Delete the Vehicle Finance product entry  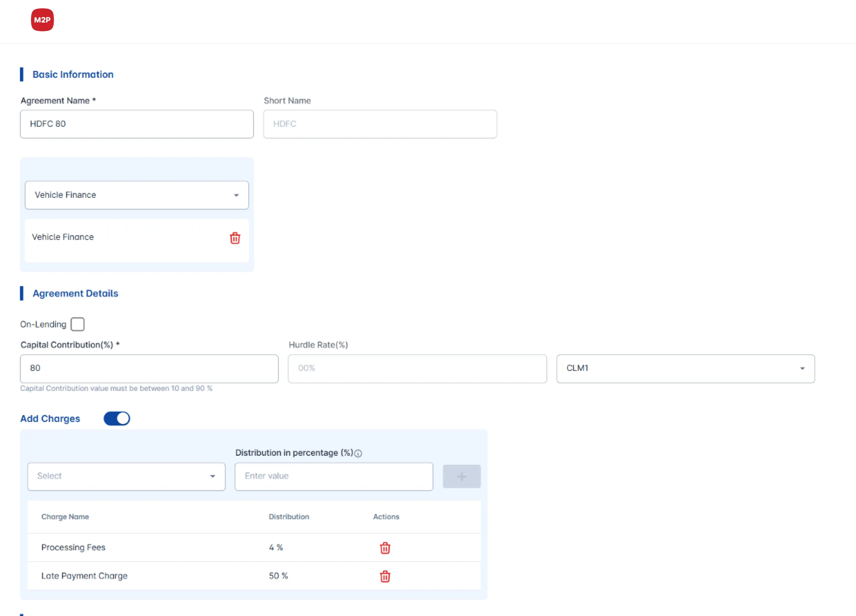click(235, 238)
